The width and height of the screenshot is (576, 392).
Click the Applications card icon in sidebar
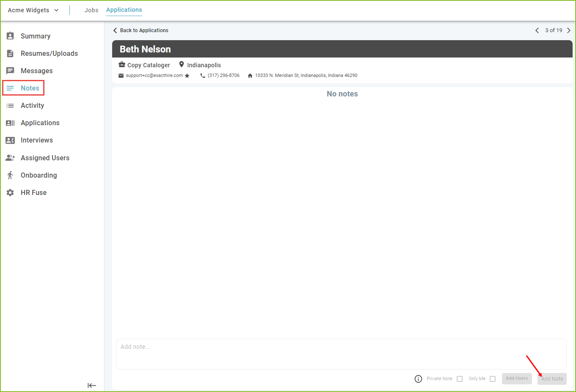tap(10, 123)
